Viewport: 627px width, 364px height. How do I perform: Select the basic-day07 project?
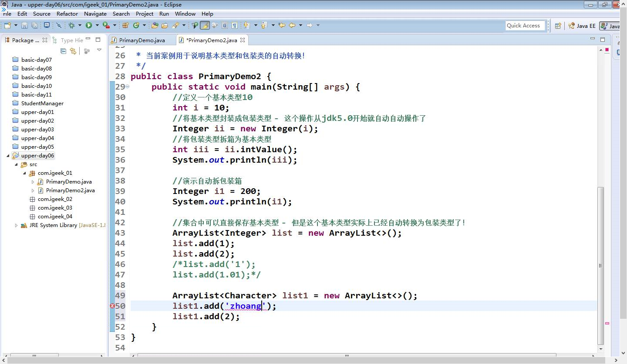tap(37, 60)
